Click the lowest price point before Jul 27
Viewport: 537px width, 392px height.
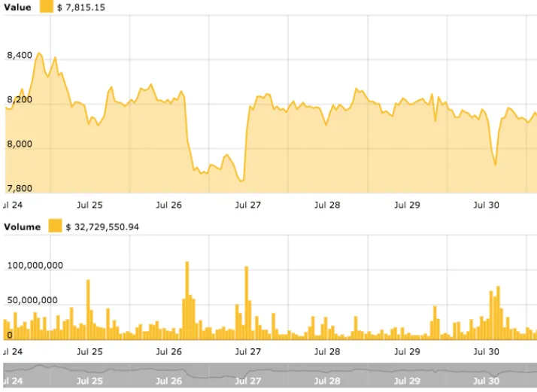(x=241, y=181)
